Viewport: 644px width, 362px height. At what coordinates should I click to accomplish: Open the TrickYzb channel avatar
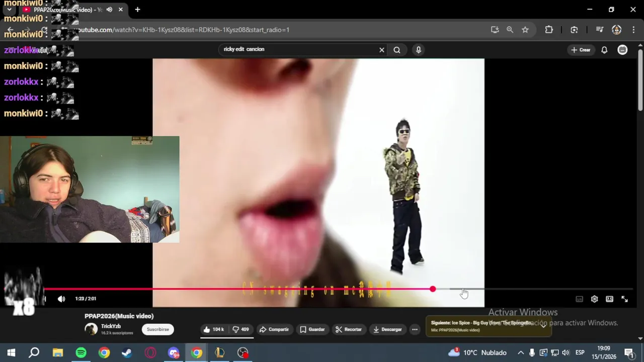coord(91,329)
